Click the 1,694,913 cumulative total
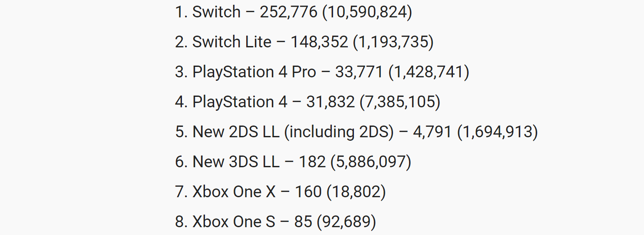644x235 pixels. click(498, 132)
